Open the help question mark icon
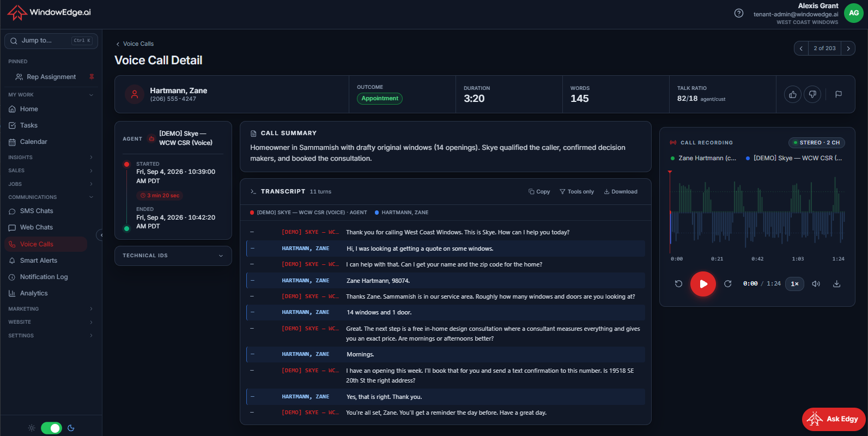 pyautogui.click(x=739, y=13)
